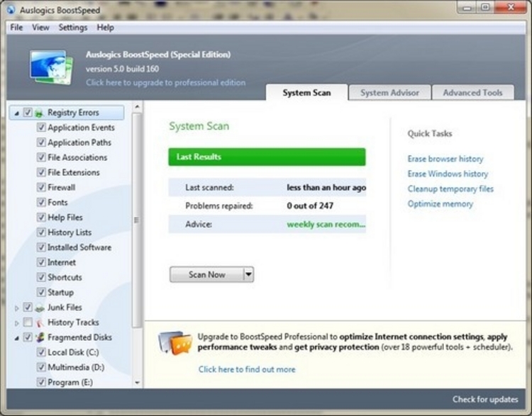Select the 'Local Disk (C:)' tree label
532x416 pixels.
click(x=73, y=352)
